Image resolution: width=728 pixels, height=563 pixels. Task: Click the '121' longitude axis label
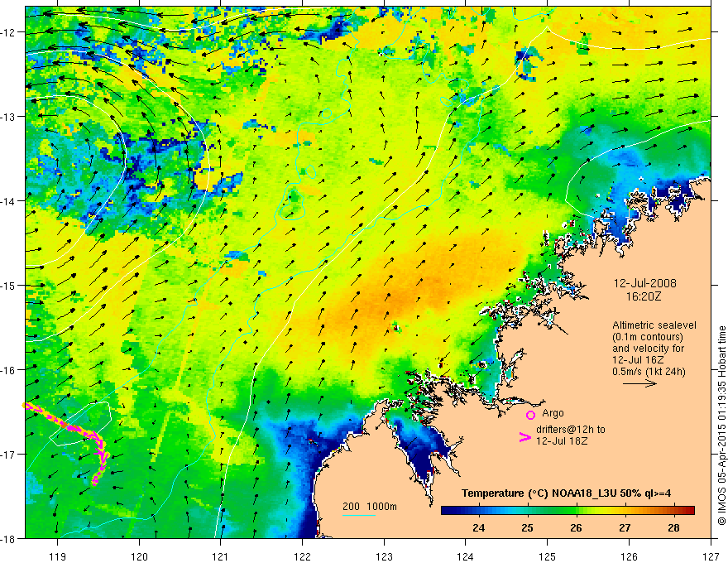221,556
